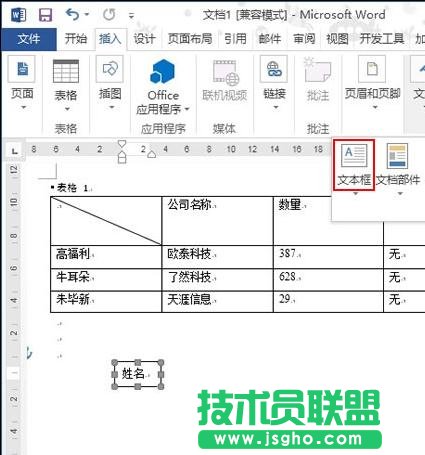Click the 朱毕新 table cell

click(x=106, y=301)
